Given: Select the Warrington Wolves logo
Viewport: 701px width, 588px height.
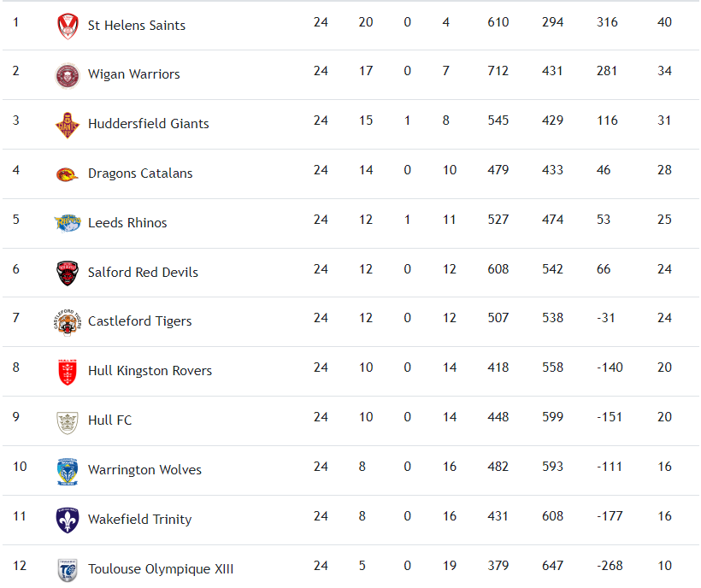Looking at the screenshot, I should 67,471.
